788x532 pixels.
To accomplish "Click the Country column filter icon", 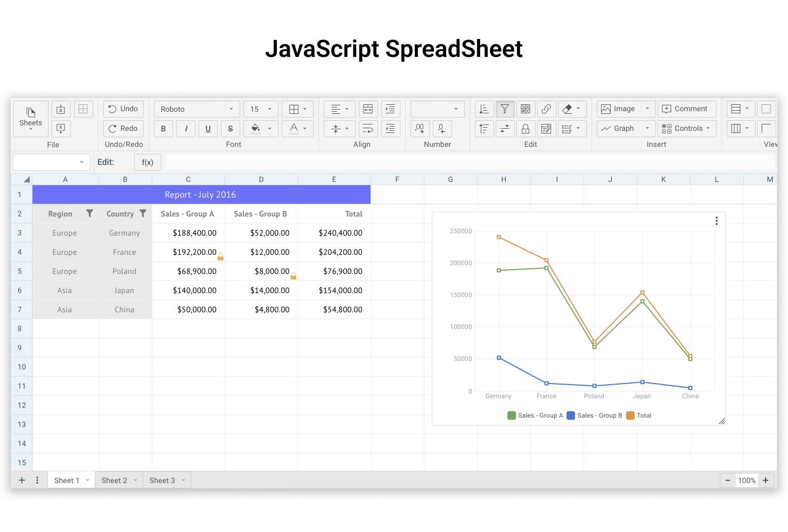I will click(x=143, y=213).
